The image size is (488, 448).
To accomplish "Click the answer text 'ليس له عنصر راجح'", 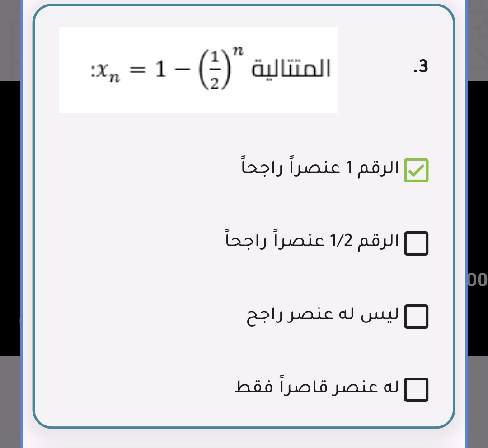I will point(323,315).
